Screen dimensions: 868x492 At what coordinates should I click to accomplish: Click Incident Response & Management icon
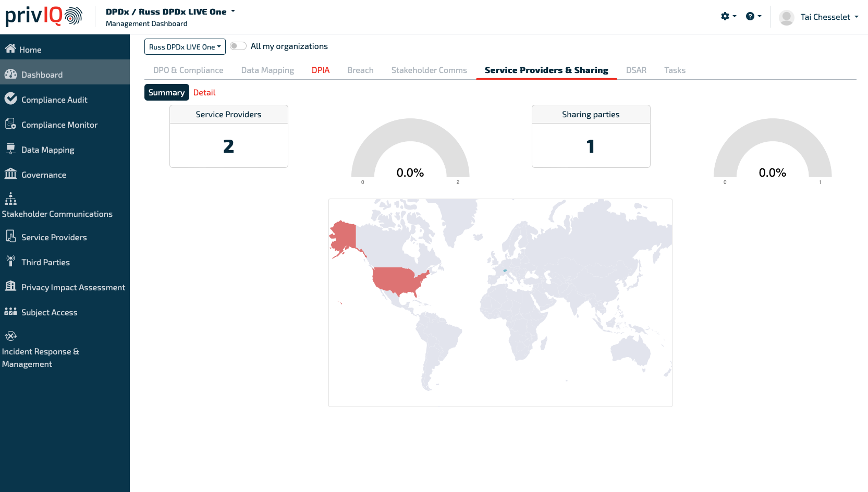click(10, 336)
